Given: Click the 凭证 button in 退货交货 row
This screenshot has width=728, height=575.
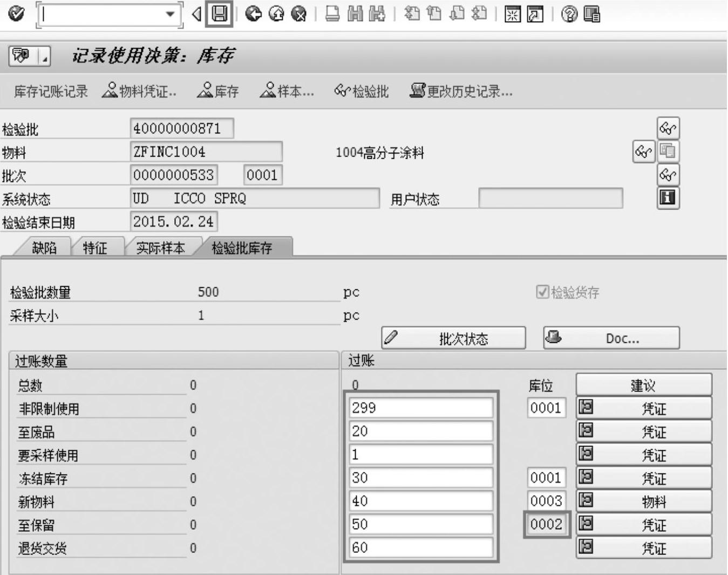Looking at the screenshot, I should [644, 547].
